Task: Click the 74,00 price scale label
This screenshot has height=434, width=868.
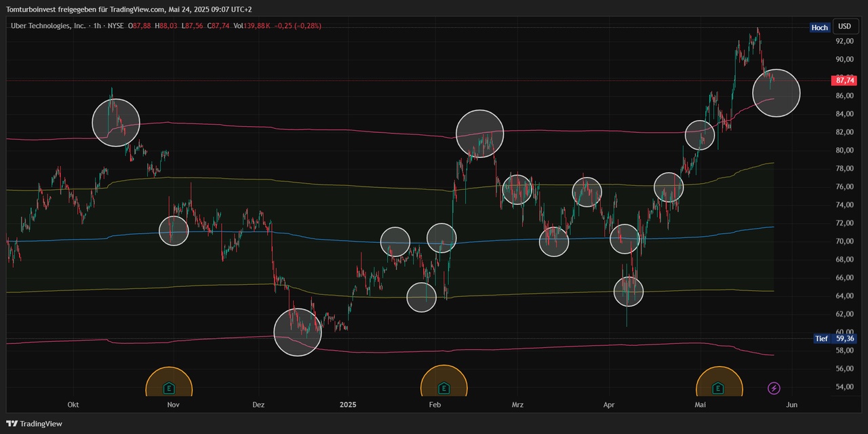Action: [x=844, y=205]
